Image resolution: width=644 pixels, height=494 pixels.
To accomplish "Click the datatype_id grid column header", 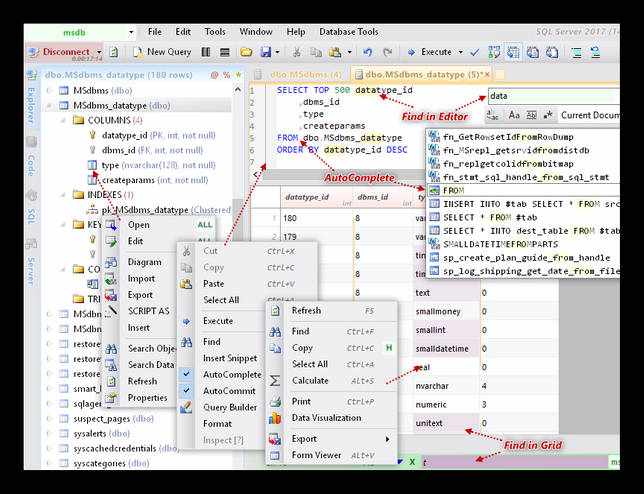I will click(315, 198).
